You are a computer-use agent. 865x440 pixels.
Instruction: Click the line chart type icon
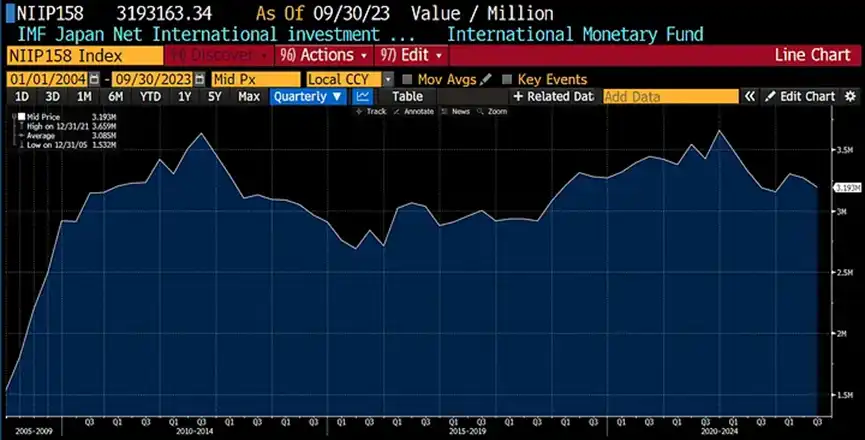[x=363, y=97]
